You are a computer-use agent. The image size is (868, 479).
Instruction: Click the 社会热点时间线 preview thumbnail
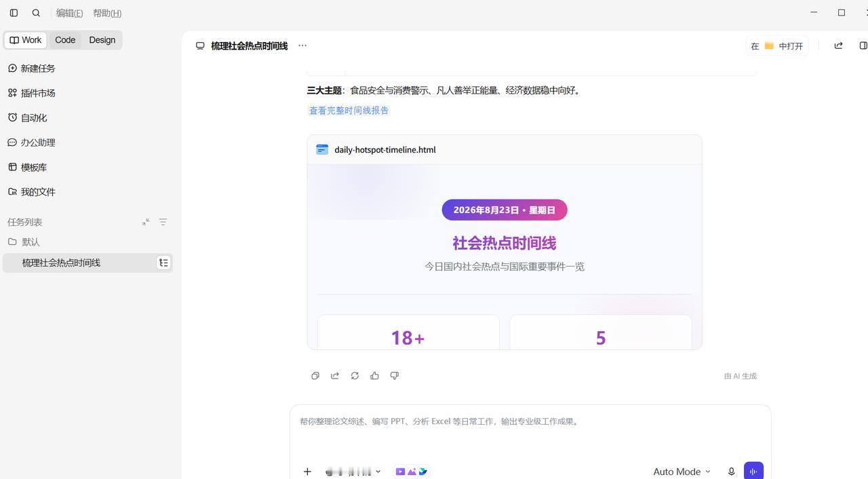coord(505,257)
